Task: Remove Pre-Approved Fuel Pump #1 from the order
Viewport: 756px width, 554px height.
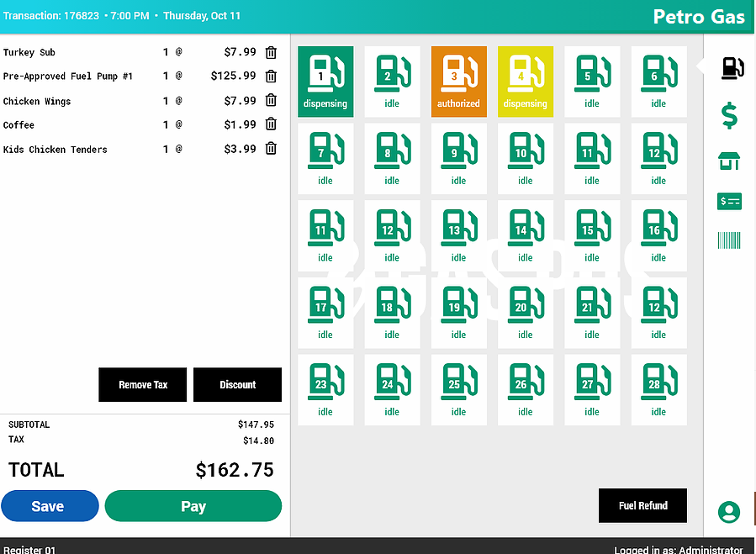Action: pos(271,77)
